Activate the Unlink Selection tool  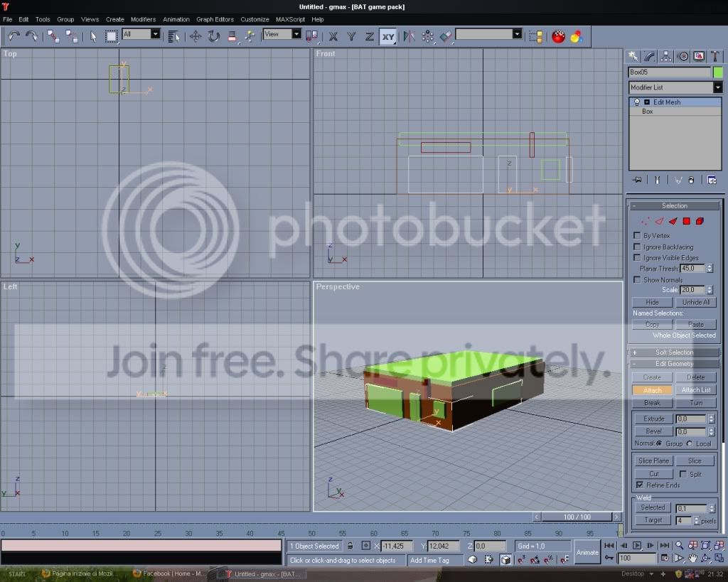point(72,36)
